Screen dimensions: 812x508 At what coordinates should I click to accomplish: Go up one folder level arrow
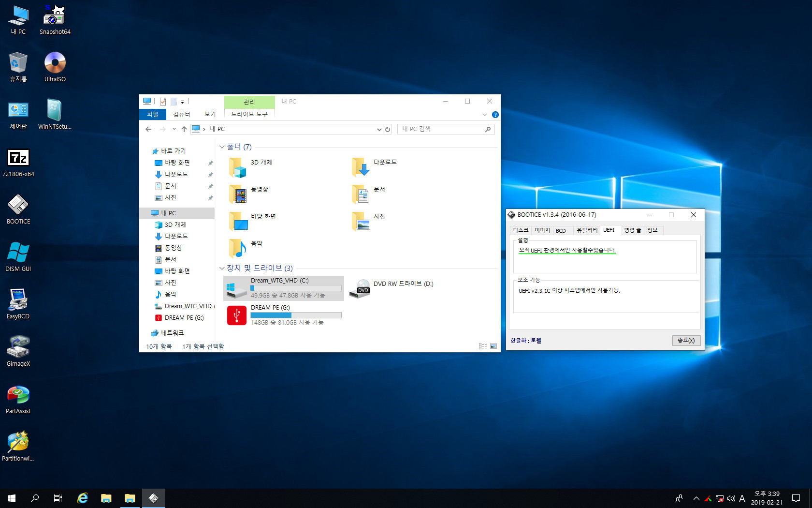tap(184, 129)
